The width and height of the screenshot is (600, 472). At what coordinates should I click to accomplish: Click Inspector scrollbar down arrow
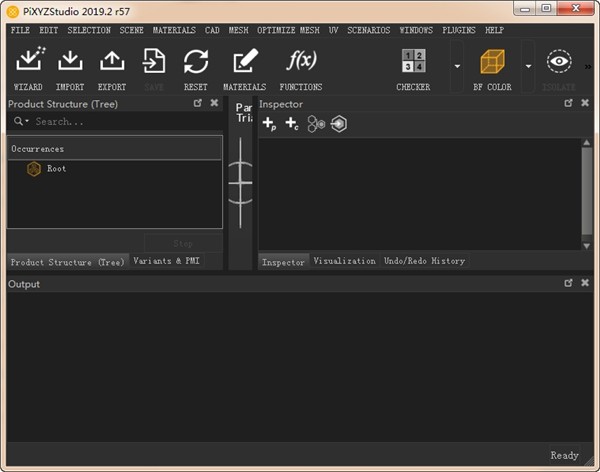click(x=587, y=246)
